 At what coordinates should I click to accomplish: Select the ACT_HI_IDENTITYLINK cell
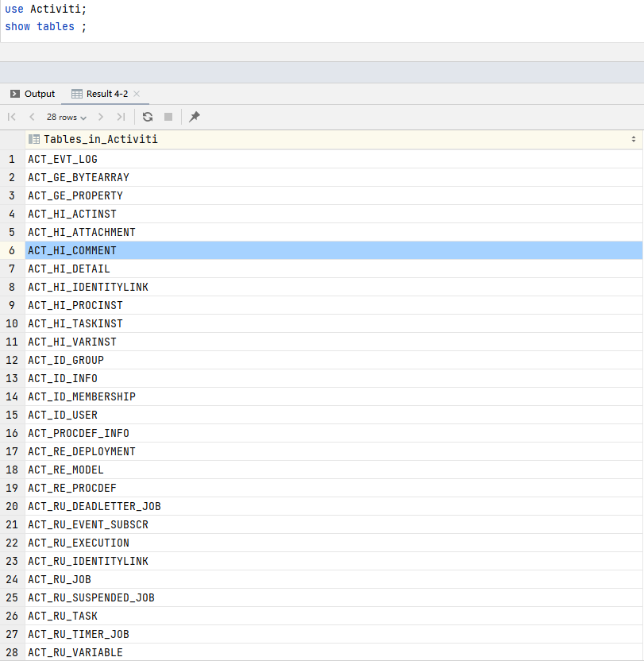tap(334, 287)
